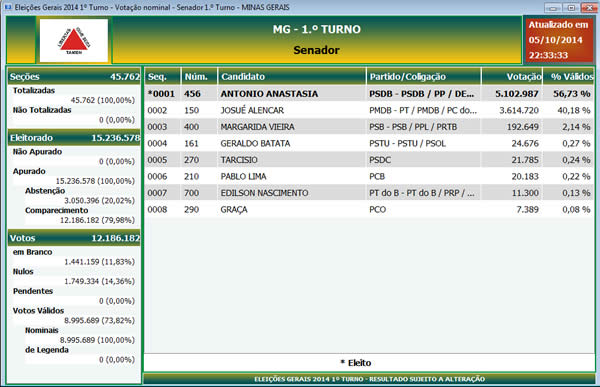The width and height of the screenshot is (600, 387).
Task: Close the Eleições Gerais 2014 window
Action: [x=589, y=8]
